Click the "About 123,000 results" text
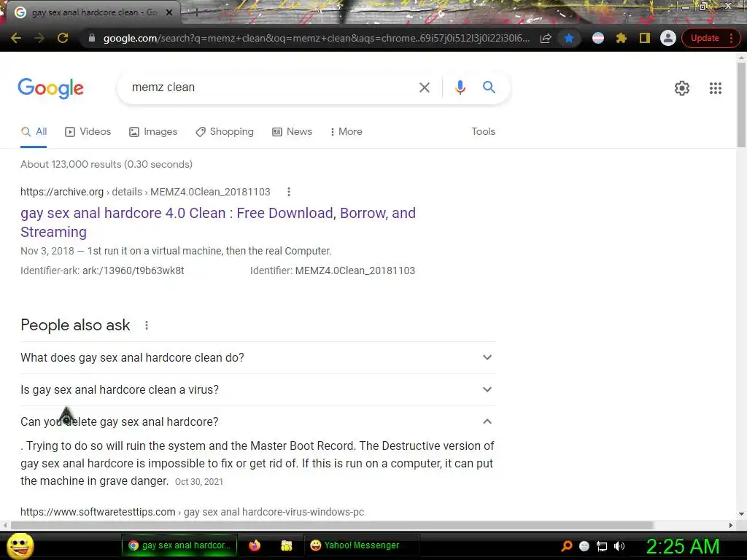The height and width of the screenshot is (560, 747). click(x=107, y=164)
